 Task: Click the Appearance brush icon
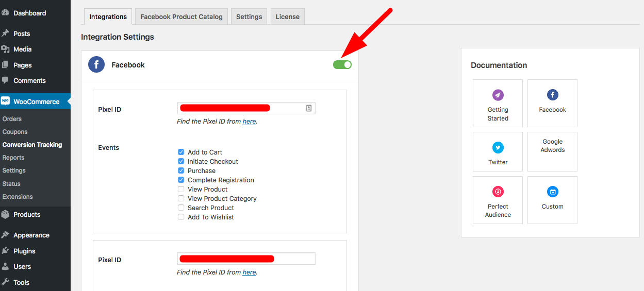point(5,235)
